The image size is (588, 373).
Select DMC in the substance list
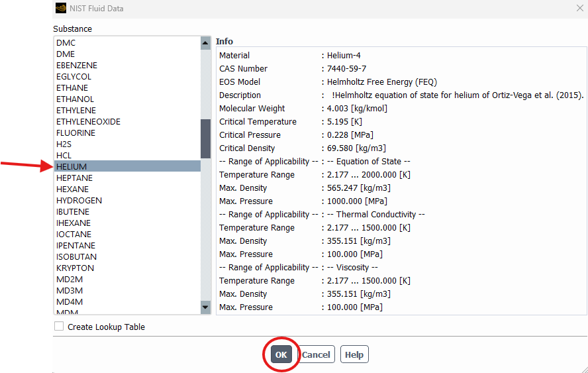[x=128, y=43]
